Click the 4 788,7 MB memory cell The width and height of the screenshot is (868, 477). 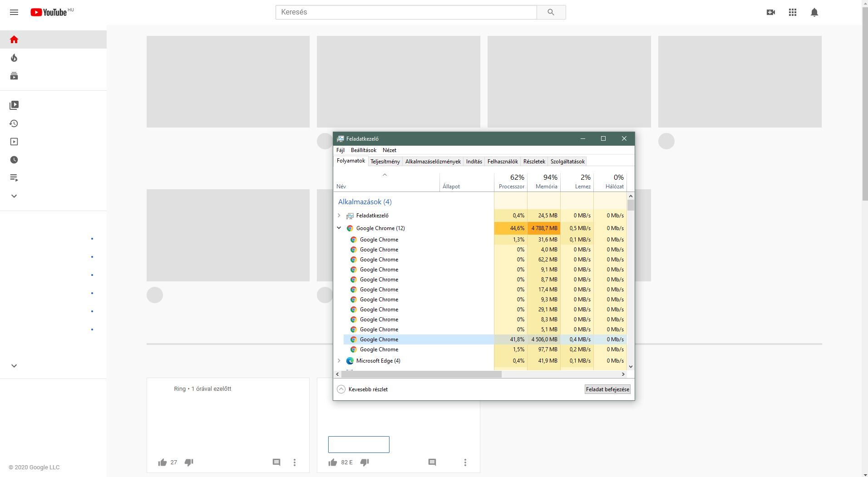tap(544, 228)
